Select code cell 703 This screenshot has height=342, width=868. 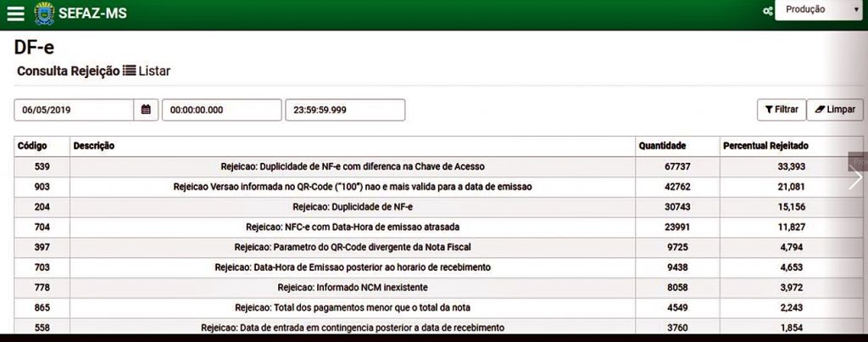pyautogui.click(x=42, y=267)
